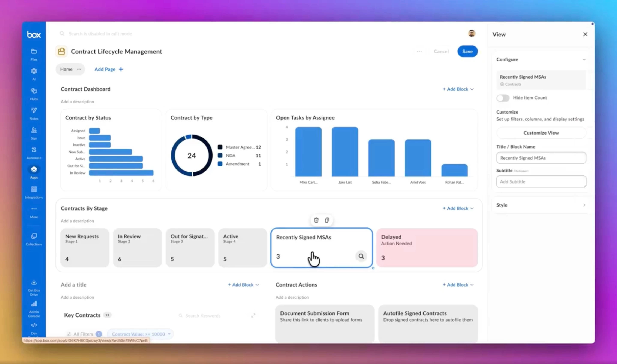
Task: Click the Contracts By Stage section title
Action: 84,208
